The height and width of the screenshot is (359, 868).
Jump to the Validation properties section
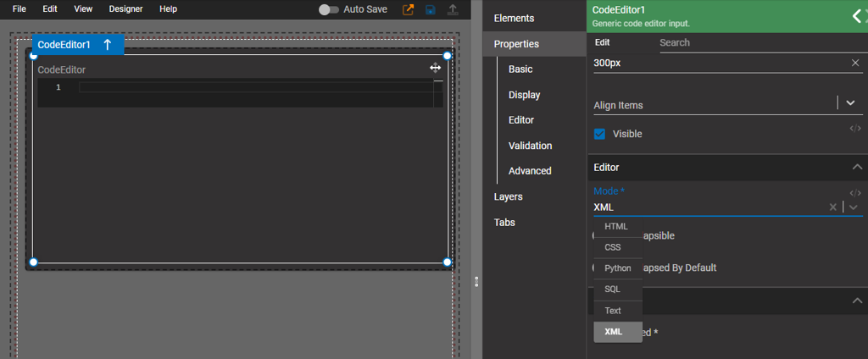[531, 146]
